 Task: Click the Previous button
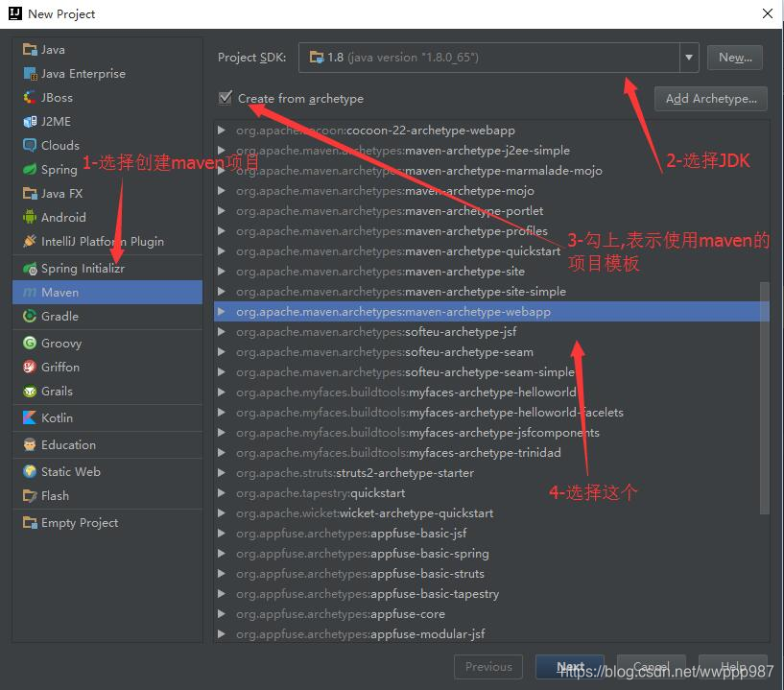pos(488,667)
